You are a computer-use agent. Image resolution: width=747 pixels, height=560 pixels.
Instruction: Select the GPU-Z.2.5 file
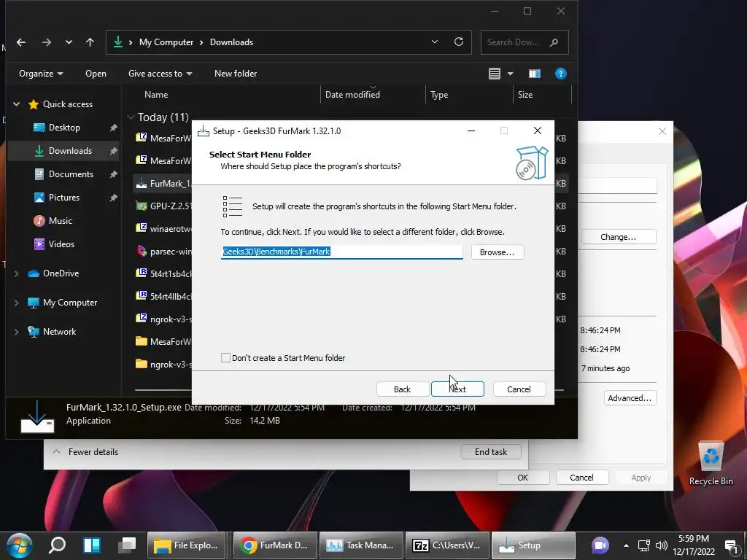click(163, 206)
